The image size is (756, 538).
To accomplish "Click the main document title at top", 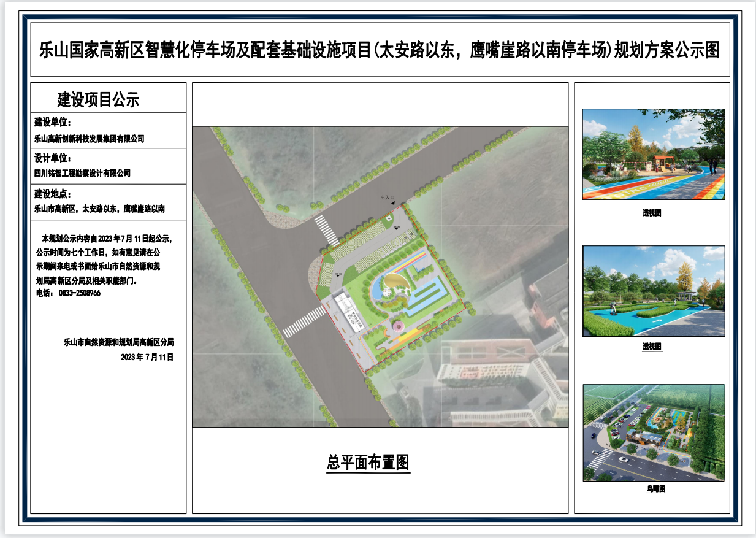I will tap(380, 50).
